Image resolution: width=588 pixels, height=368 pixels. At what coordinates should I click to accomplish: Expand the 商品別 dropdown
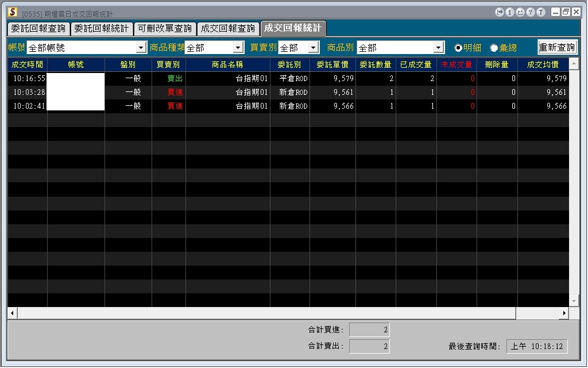point(438,48)
